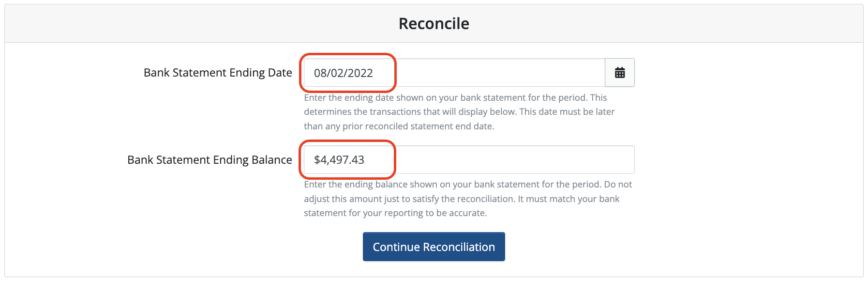Open the calendar date picker icon
Viewport: 868px width, 281px height.
620,73
